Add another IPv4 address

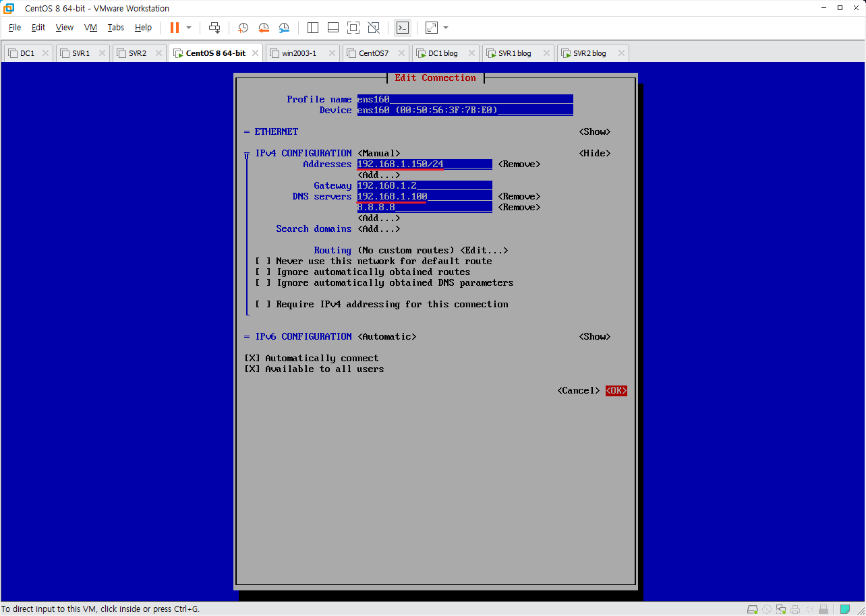pyautogui.click(x=378, y=175)
